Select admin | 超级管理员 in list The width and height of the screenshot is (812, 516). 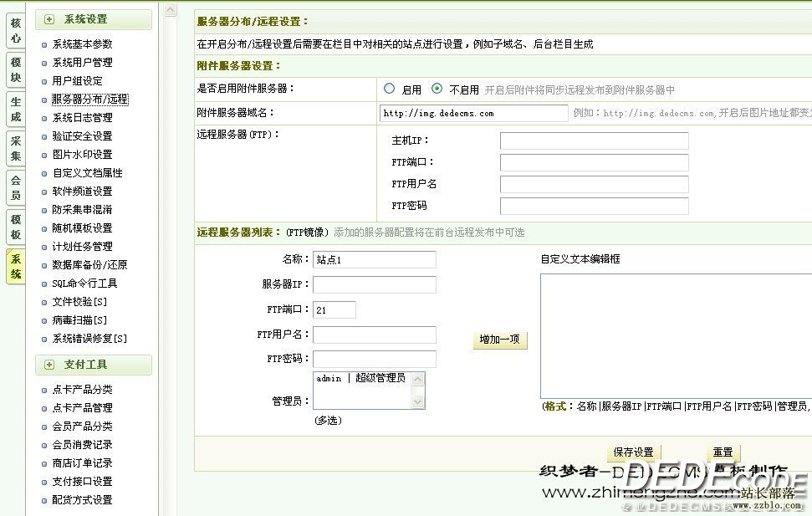pyautogui.click(x=361, y=378)
